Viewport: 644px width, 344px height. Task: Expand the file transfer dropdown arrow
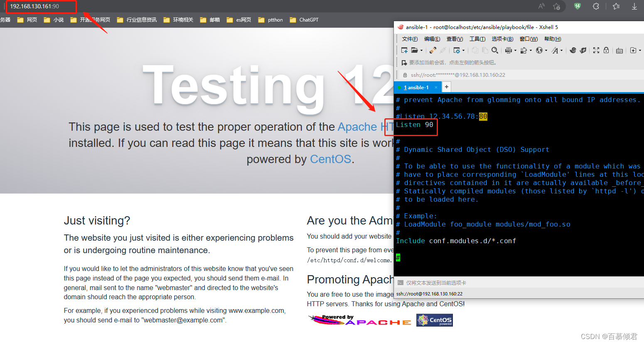[x=531, y=51]
